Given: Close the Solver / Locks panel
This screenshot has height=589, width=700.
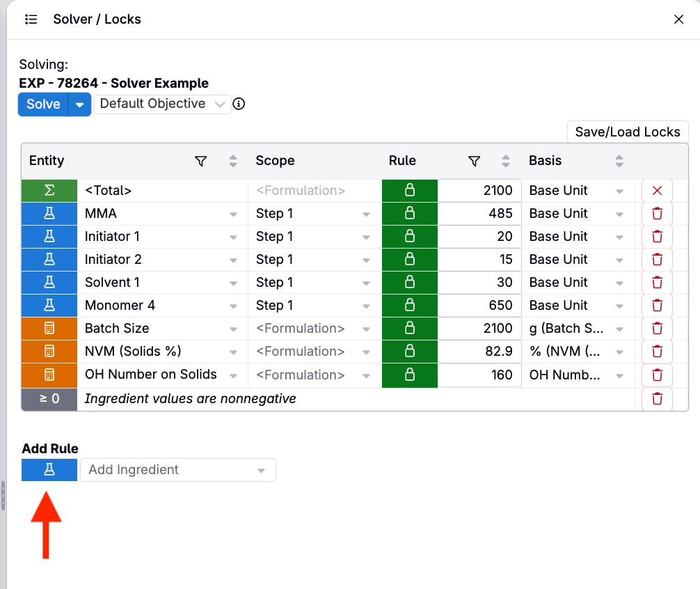Looking at the screenshot, I should pyautogui.click(x=678, y=19).
